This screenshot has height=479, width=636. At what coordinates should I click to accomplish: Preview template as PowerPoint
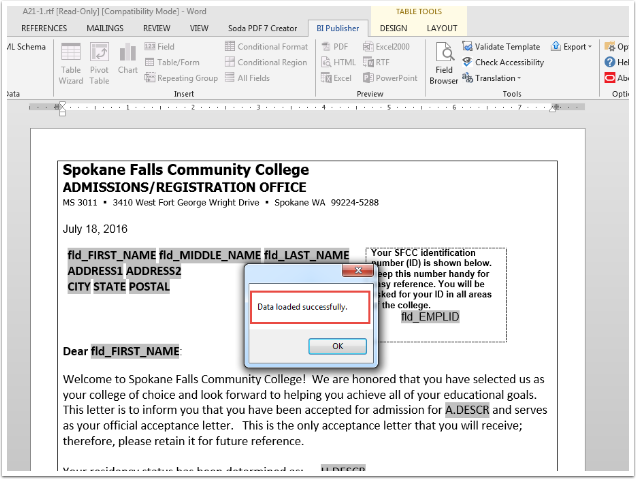tap(390, 78)
